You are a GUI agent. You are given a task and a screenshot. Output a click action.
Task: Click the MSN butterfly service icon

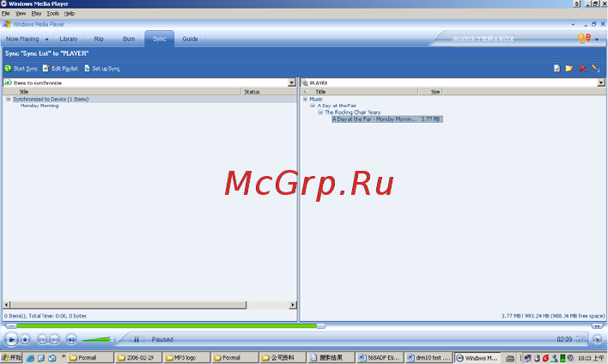584,38
